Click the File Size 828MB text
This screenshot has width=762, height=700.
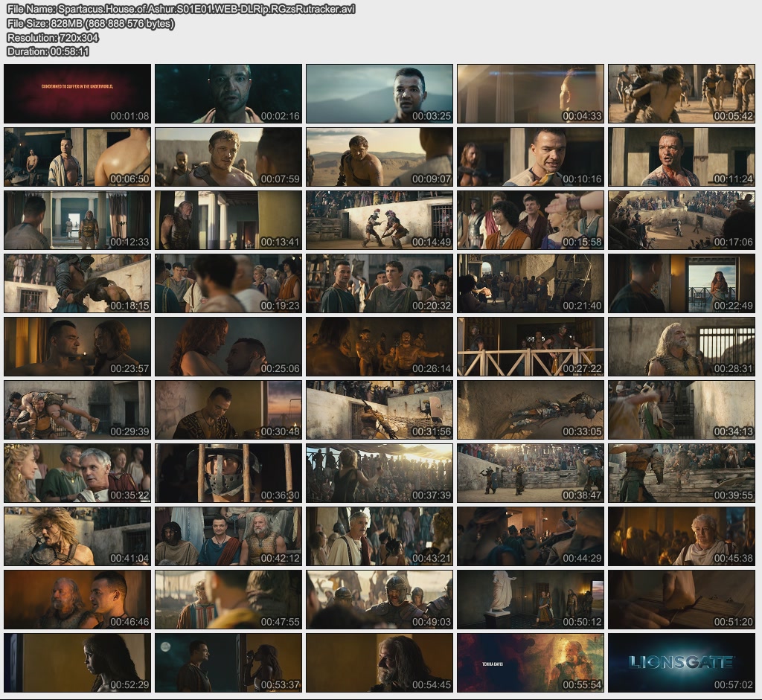(90, 24)
